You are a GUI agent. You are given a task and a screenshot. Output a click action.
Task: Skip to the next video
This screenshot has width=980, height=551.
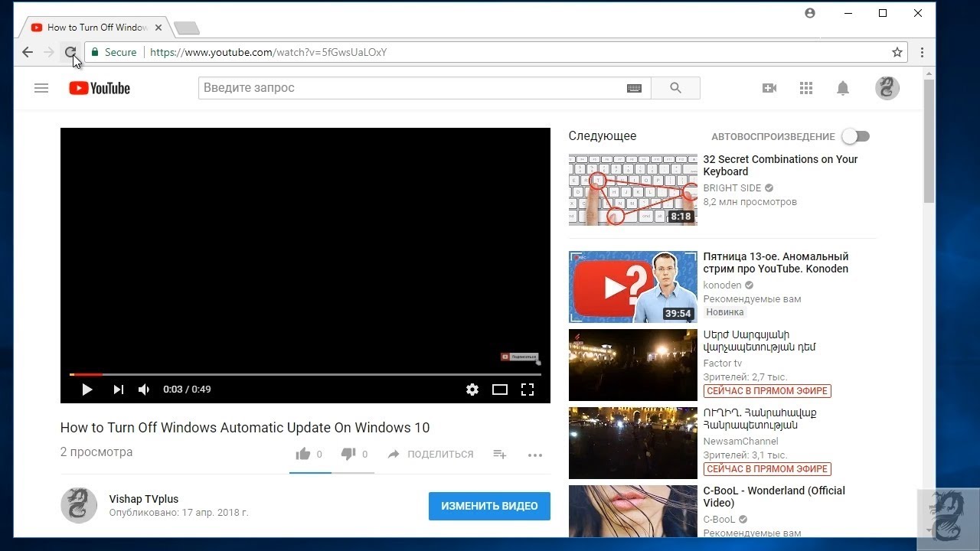118,390
